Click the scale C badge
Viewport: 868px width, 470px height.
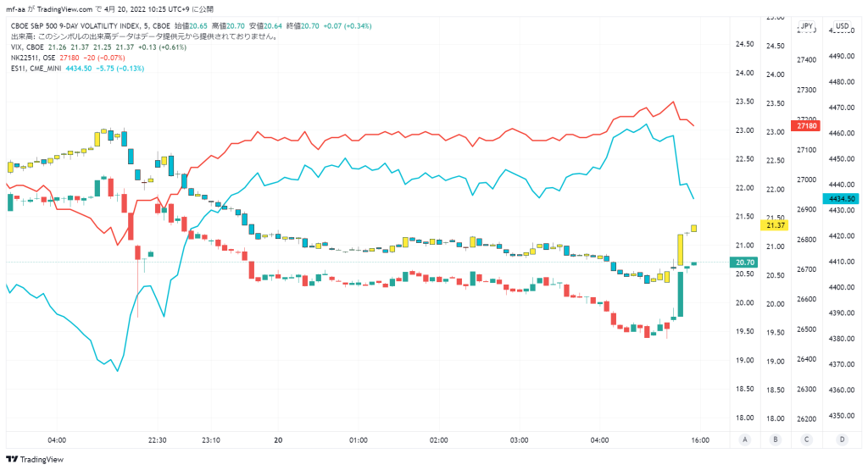(x=806, y=440)
